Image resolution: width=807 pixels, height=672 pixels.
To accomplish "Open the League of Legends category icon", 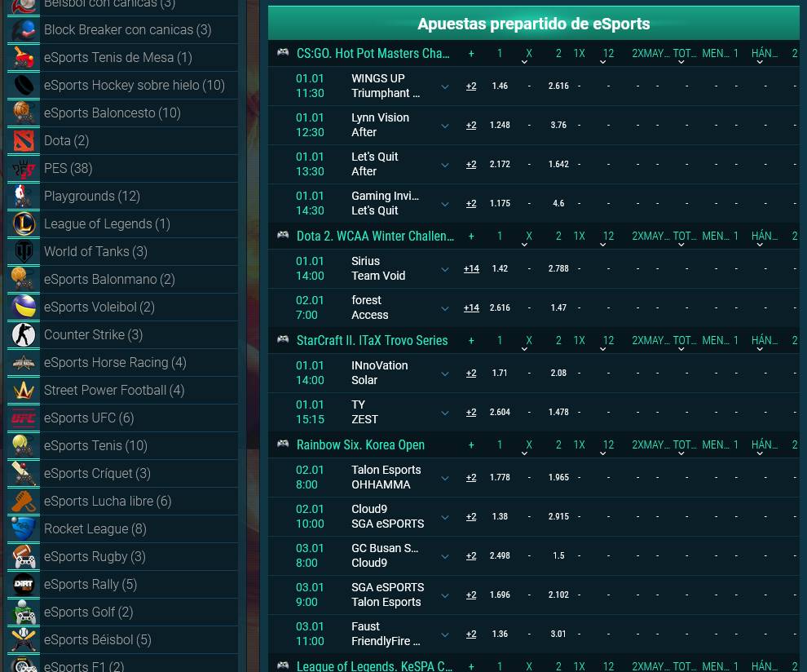I will click(24, 223).
